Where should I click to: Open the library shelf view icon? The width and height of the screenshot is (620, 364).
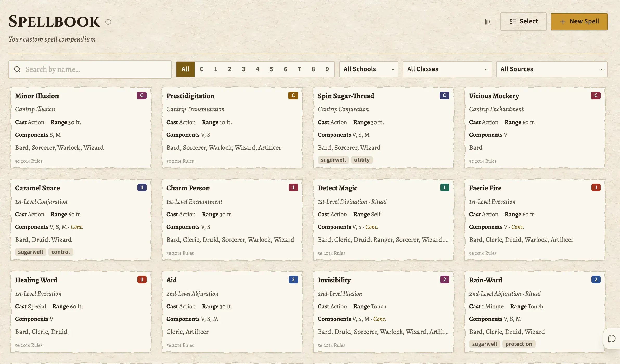coord(488,22)
